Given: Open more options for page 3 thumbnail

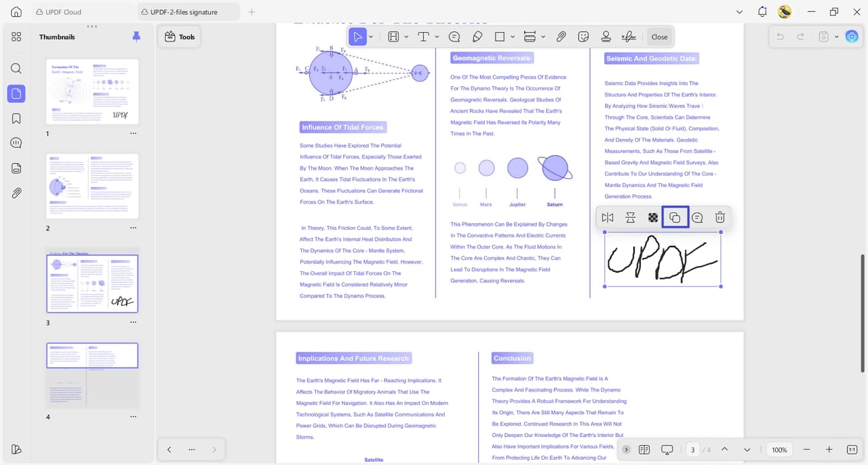Looking at the screenshot, I should 133,323.
